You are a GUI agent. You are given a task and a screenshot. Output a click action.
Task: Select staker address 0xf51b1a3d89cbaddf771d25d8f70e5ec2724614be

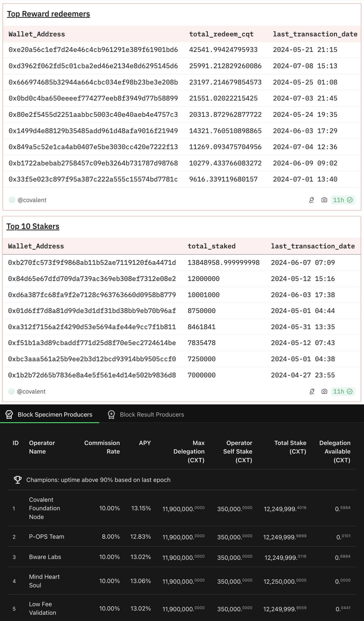pyautogui.click(x=92, y=343)
